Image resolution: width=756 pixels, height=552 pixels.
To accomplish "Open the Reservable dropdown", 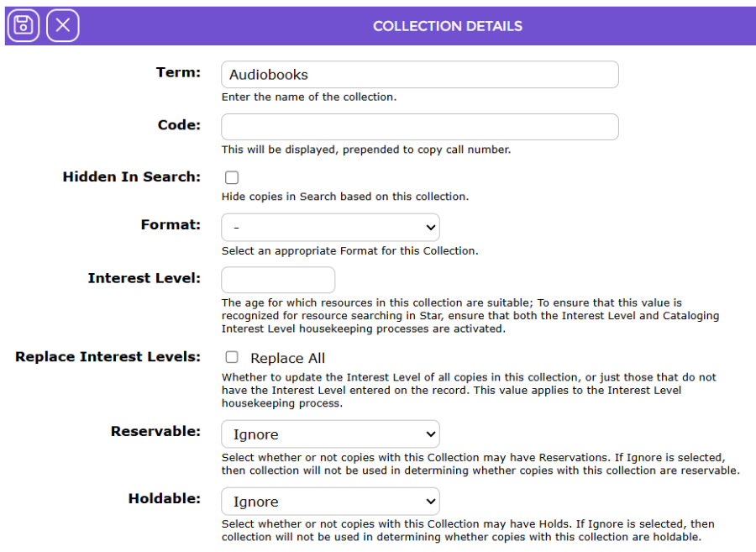I will pos(330,434).
